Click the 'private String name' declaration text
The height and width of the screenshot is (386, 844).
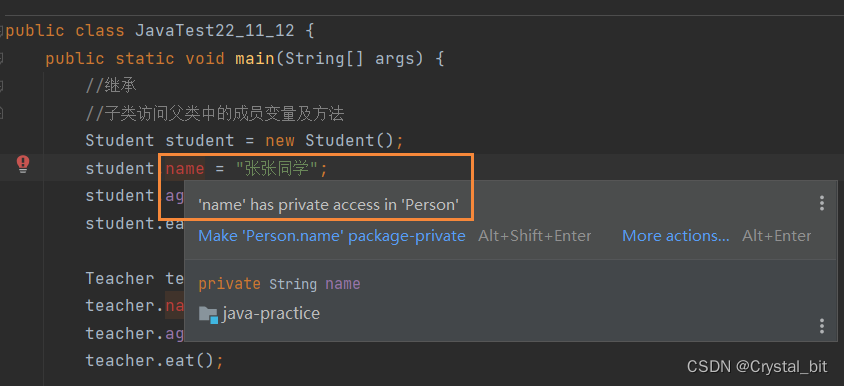(x=279, y=284)
